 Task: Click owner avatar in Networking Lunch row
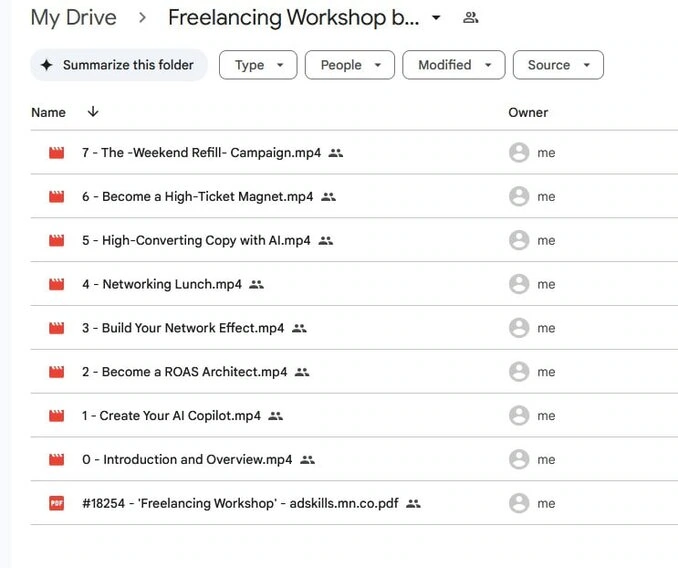pyautogui.click(x=519, y=284)
